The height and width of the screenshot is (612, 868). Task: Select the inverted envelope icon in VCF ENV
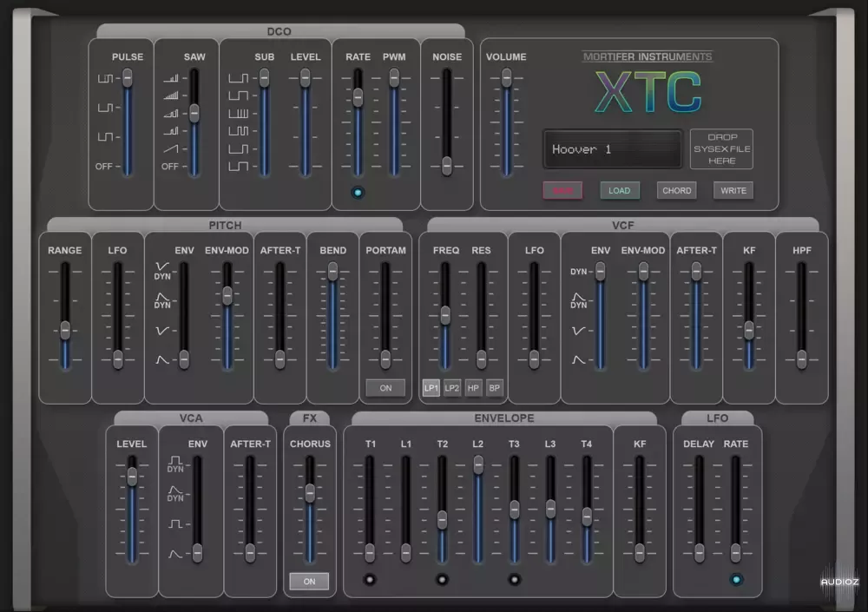[x=578, y=331]
